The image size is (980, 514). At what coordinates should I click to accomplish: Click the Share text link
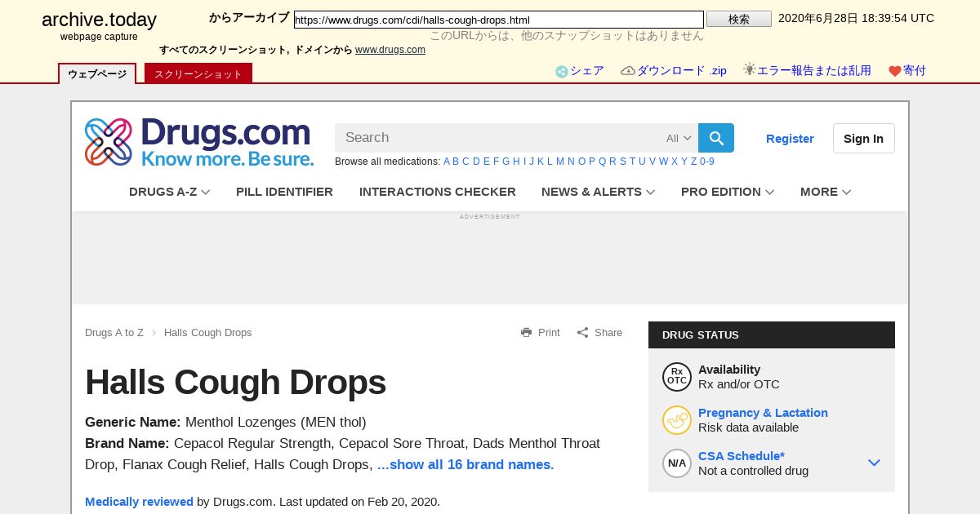pos(608,333)
